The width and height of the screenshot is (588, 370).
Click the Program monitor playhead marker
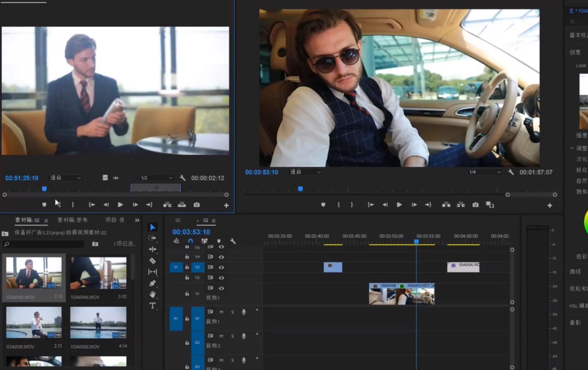[x=300, y=189]
